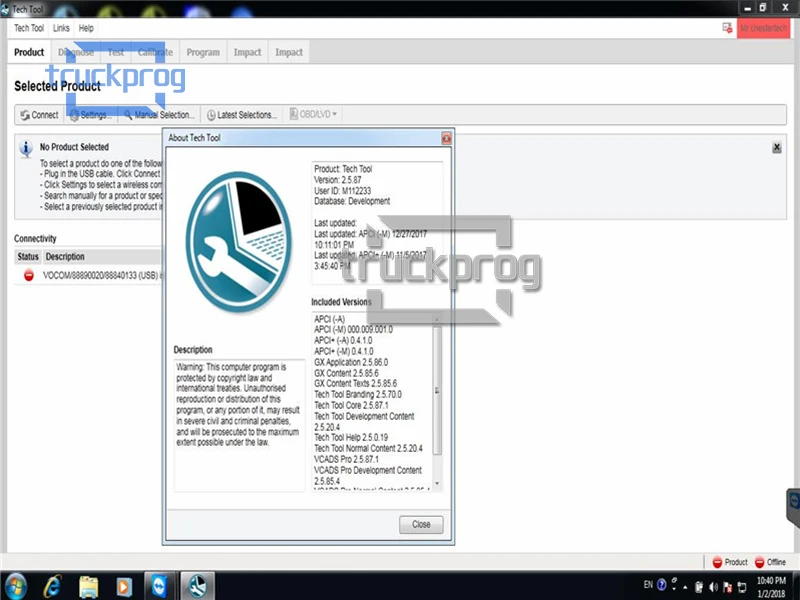Open File Explorer from taskbar
This screenshot has height=600, width=800.
tap(89, 586)
